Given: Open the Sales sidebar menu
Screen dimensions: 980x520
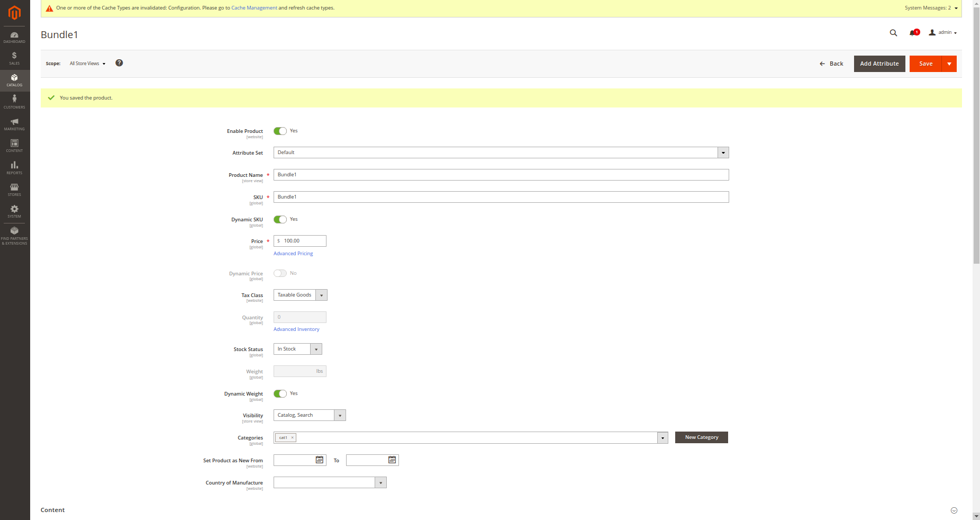Looking at the screenshot, I should [14, 58].
